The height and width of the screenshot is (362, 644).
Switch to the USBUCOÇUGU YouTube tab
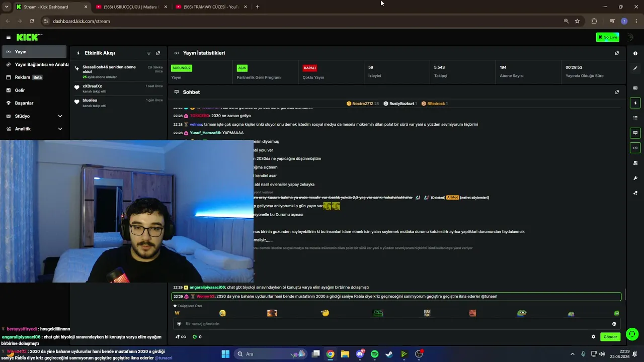[131, 7]
